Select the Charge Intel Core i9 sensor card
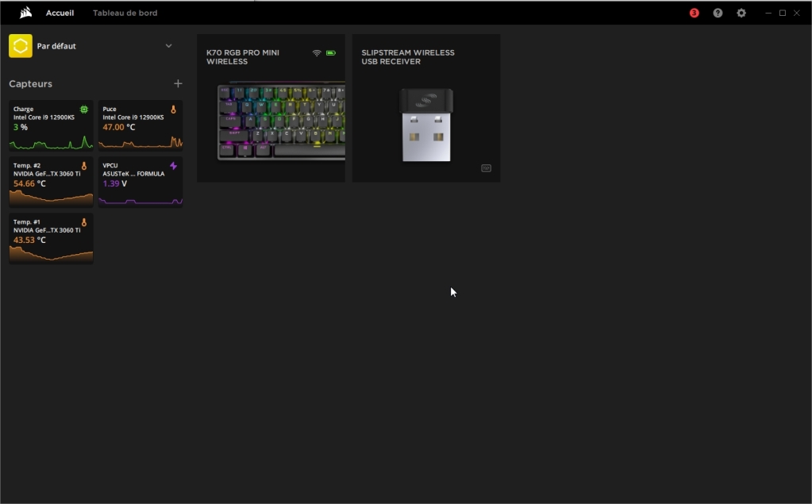 point(52,125)
